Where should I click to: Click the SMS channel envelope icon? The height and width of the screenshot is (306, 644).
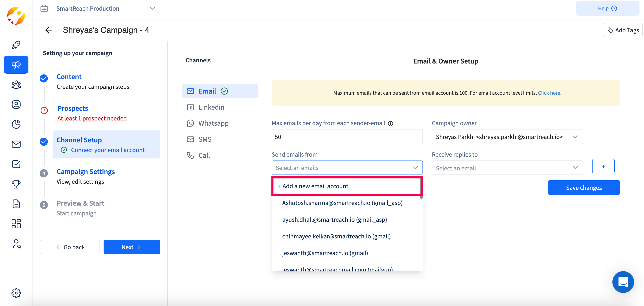click(190, 139)
